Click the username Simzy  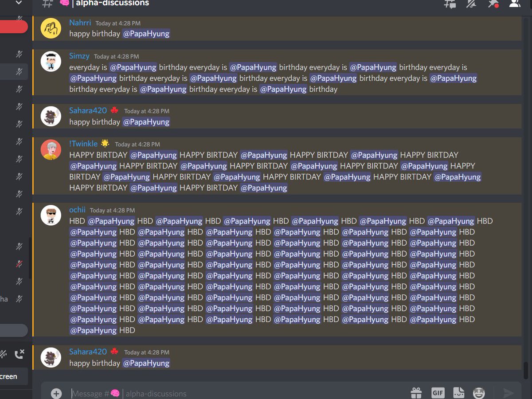point(79,56)
